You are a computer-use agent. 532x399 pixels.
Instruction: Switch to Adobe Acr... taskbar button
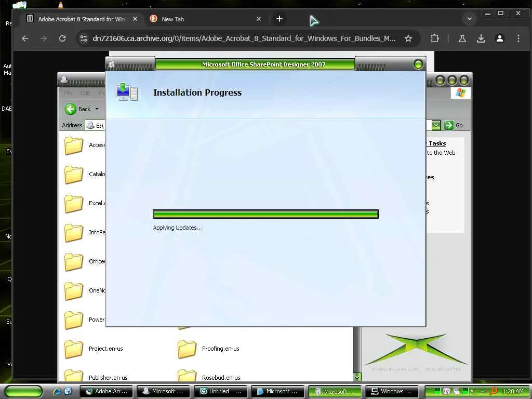[x=107, y=391]
